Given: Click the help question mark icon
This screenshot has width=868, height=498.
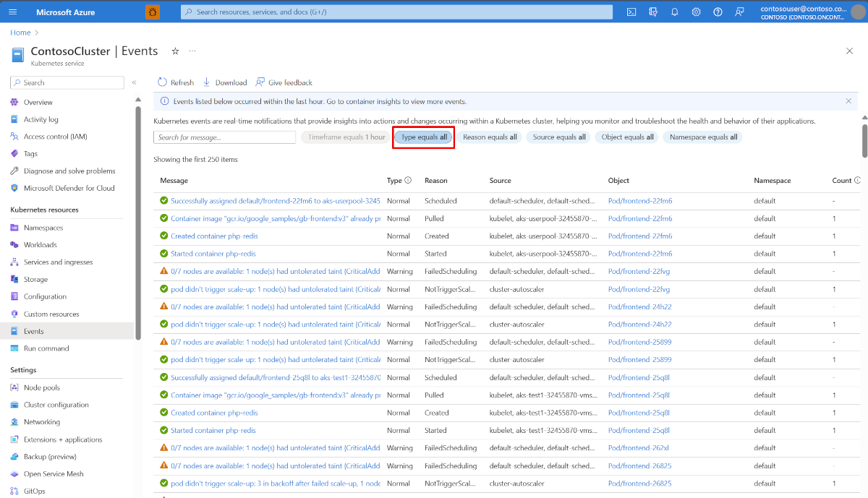Looking at the screenshot, I should click(718, 12).
